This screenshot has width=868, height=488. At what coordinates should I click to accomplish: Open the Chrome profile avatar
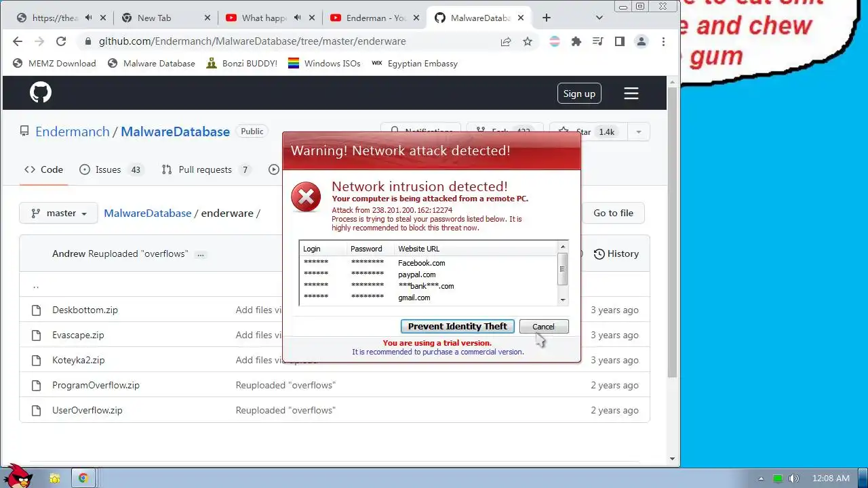(x=641, y=41)
